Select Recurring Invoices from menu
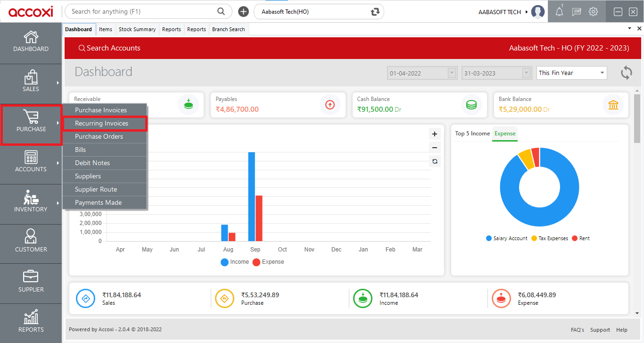The height and width of the screenshot is (343, 644). (x=105, y=123)
